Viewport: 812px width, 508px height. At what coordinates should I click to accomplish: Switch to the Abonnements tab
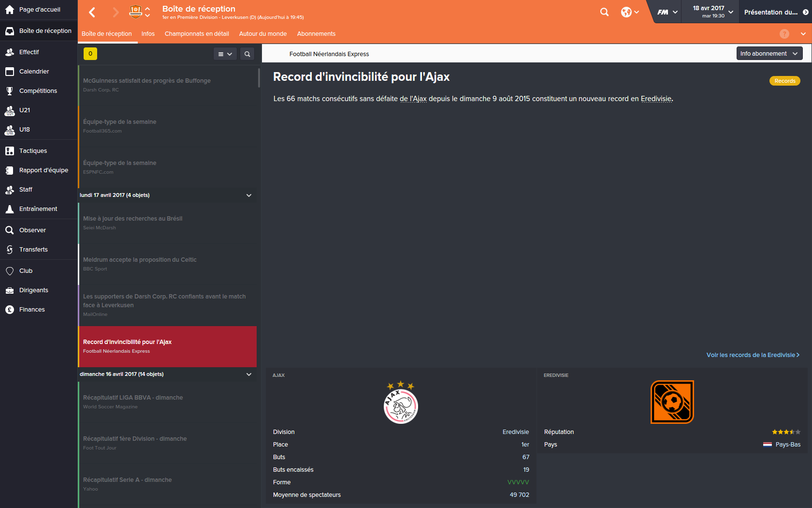(316, 34)
